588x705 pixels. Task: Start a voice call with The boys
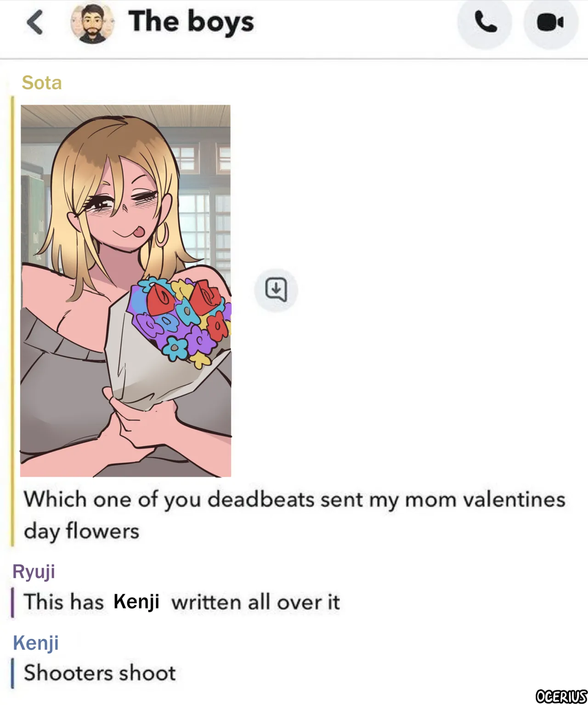pyautogui.click(x=485, y=23)
